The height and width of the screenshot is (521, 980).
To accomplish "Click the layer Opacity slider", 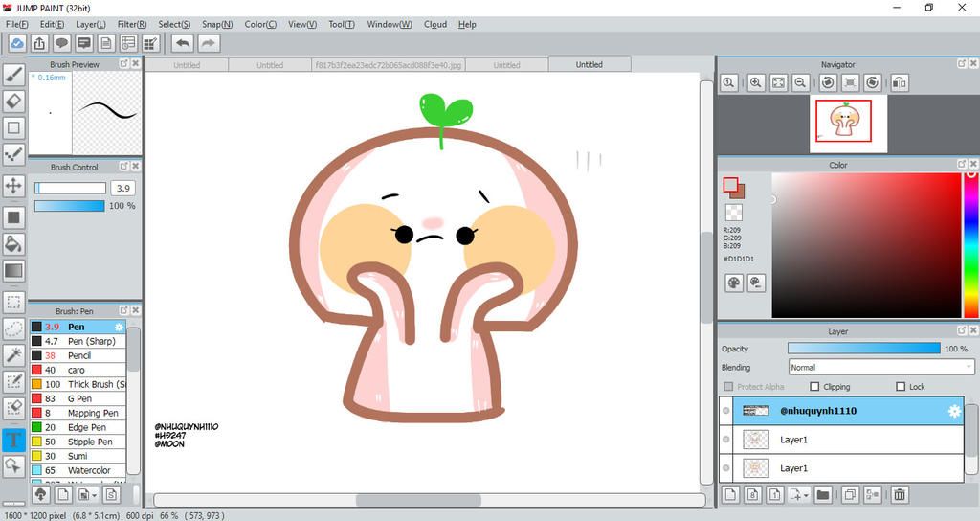I will tap(864, 349).
